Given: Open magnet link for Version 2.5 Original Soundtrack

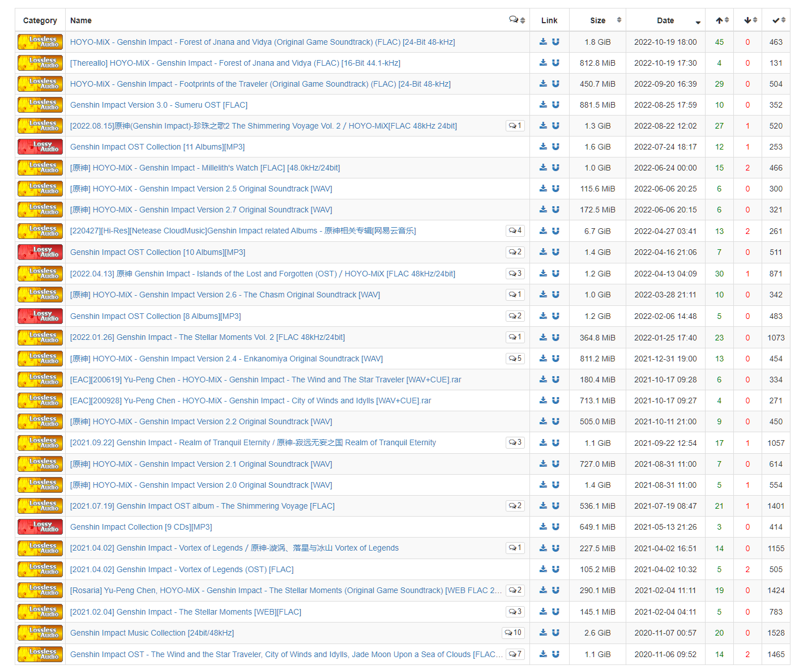Looking at the screenshot, I should (555, 189).
